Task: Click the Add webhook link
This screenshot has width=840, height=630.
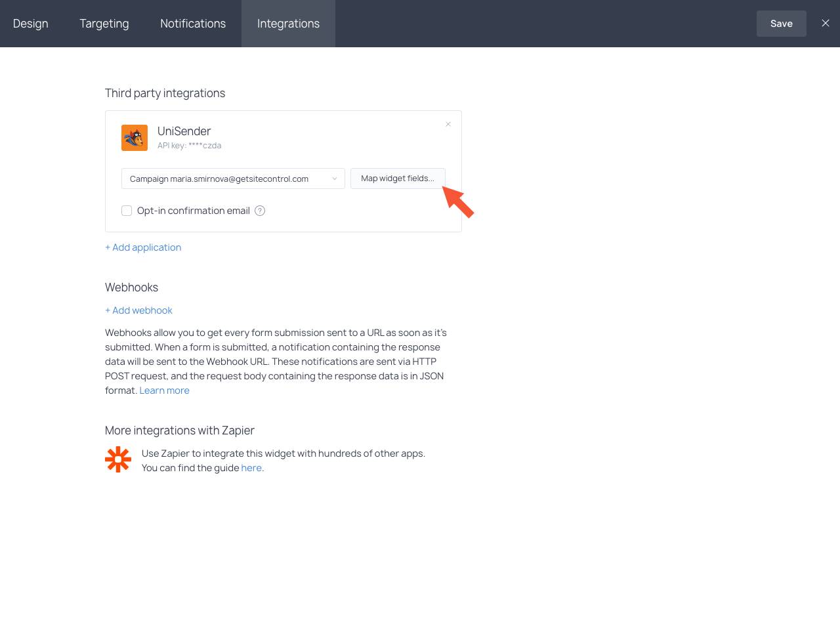Action: pyautogui.click(x=138, y=310)
